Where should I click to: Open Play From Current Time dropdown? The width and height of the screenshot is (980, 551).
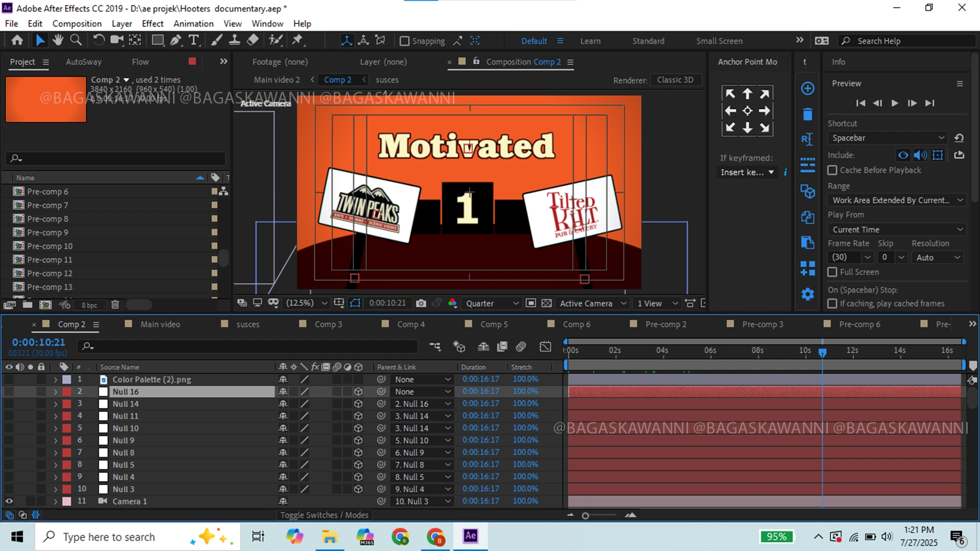click(897, 230)
